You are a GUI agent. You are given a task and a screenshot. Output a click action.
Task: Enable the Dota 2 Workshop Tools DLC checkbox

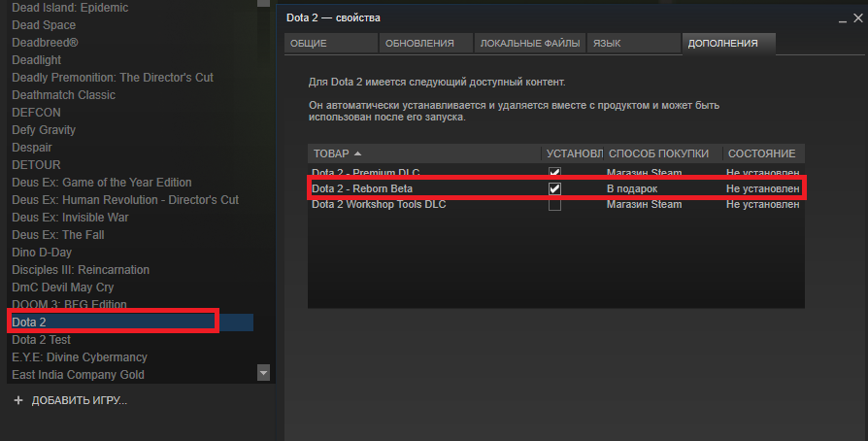(554, 204)
